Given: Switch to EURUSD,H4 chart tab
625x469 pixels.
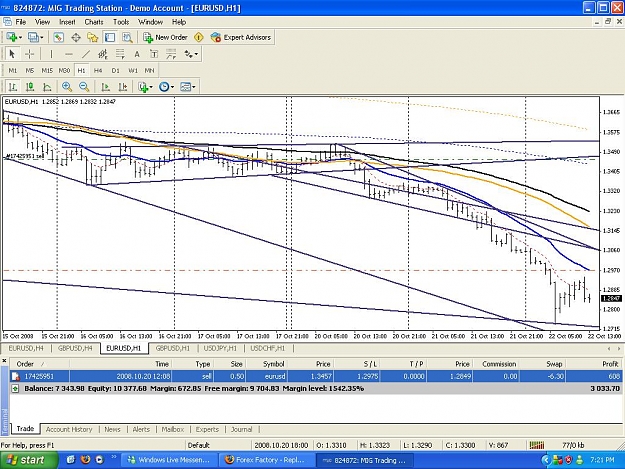Looking at the screenshot, I should [x=26, y=348].
